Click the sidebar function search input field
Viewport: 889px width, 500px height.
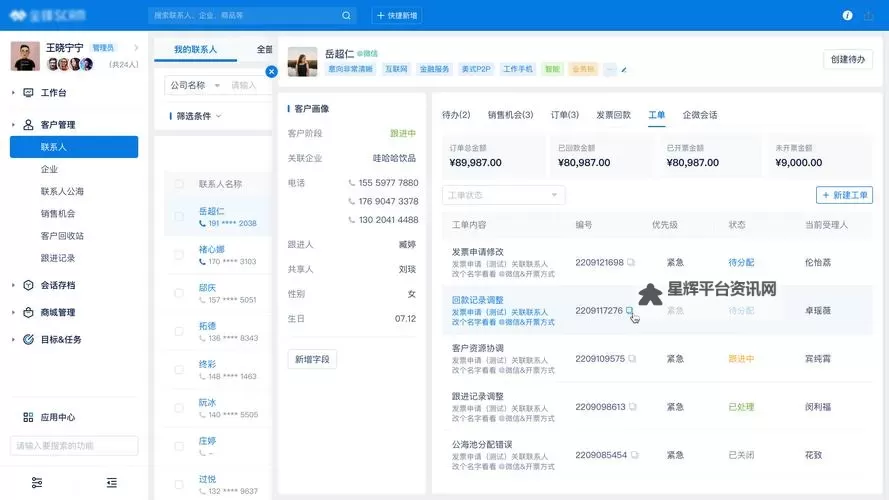[74, 446]
